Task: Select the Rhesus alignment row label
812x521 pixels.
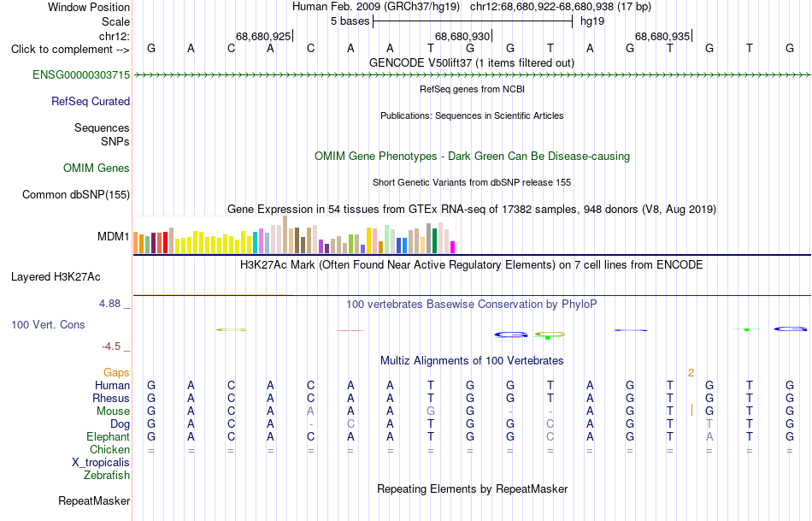Action: [x=111, y=398]
